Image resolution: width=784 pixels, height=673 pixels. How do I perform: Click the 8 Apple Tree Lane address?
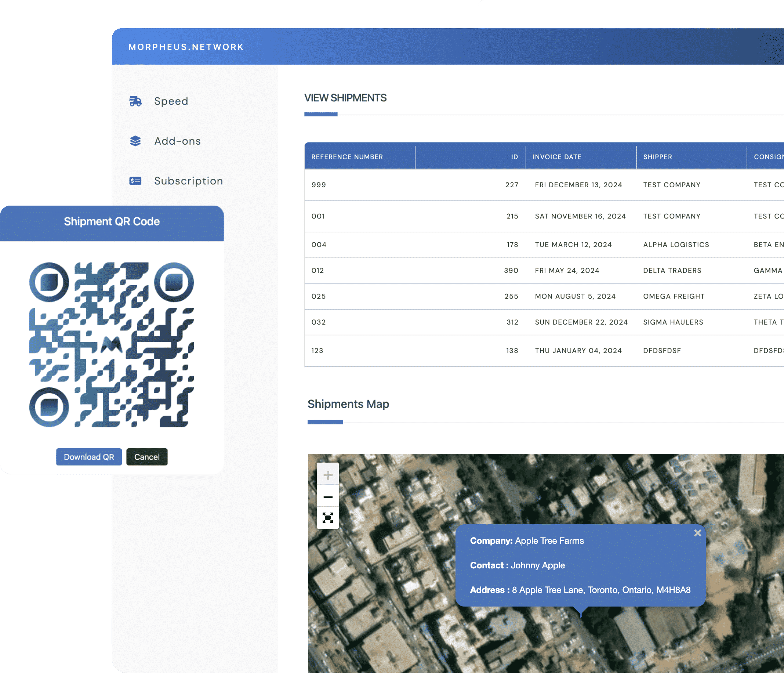coord(601,590)
